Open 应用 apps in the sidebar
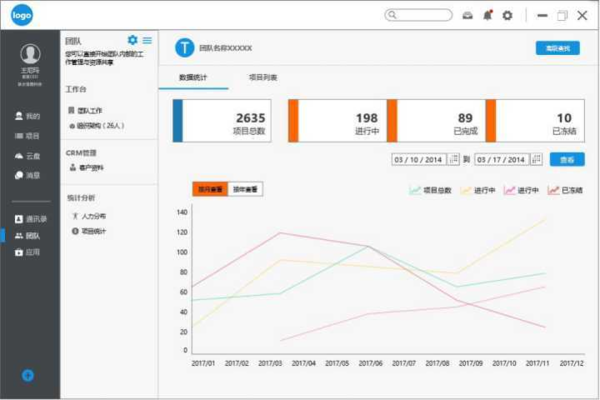Viewport: 600px width, 400px height. [x=27, y=252]
